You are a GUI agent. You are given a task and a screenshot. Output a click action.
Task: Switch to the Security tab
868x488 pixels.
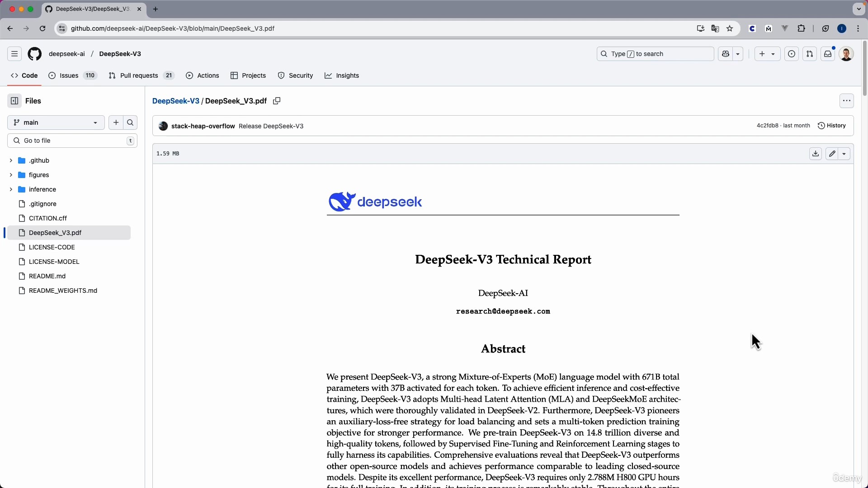coord(295,75)
